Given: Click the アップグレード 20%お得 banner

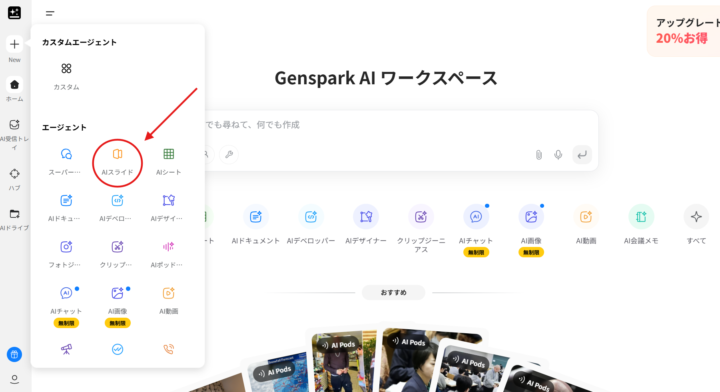Looking at the screenshot, I should [684, 31].
